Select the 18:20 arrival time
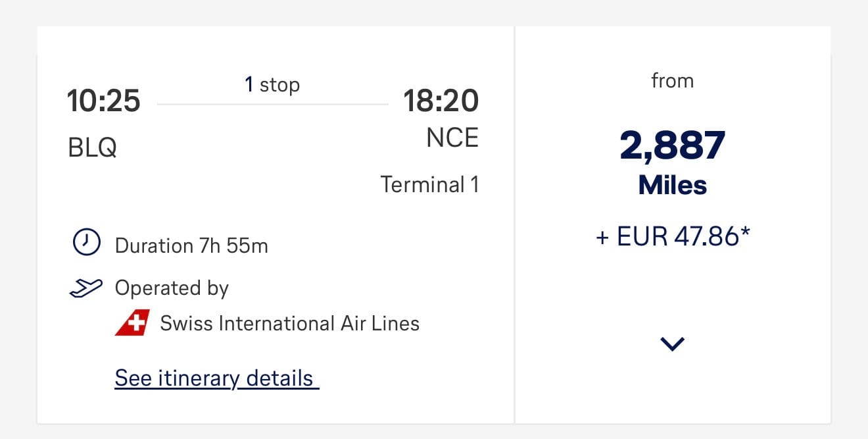The width and height of the screenshot is (868, 439). coord(441,101)
